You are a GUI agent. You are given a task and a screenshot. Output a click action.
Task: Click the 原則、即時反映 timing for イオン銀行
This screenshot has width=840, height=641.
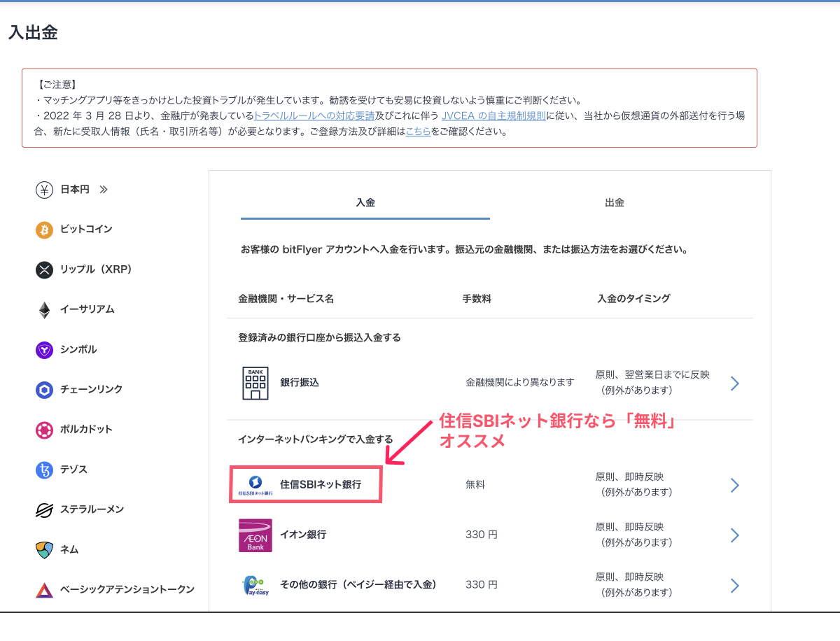pyautogui.click(x=629, y=528)
